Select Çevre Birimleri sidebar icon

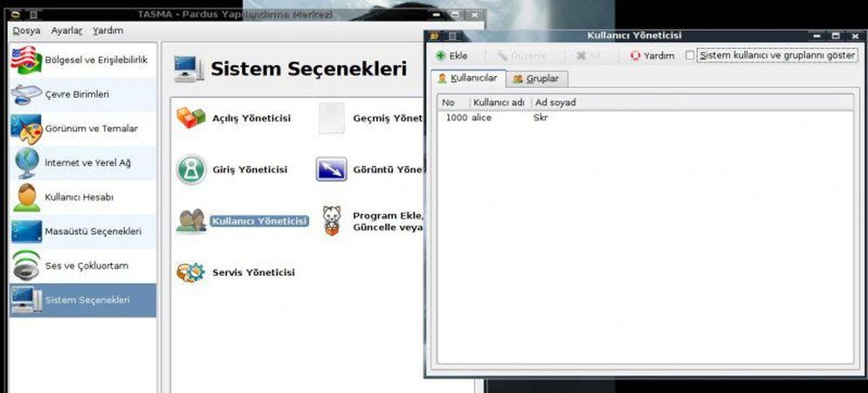(x=25, y=94)
